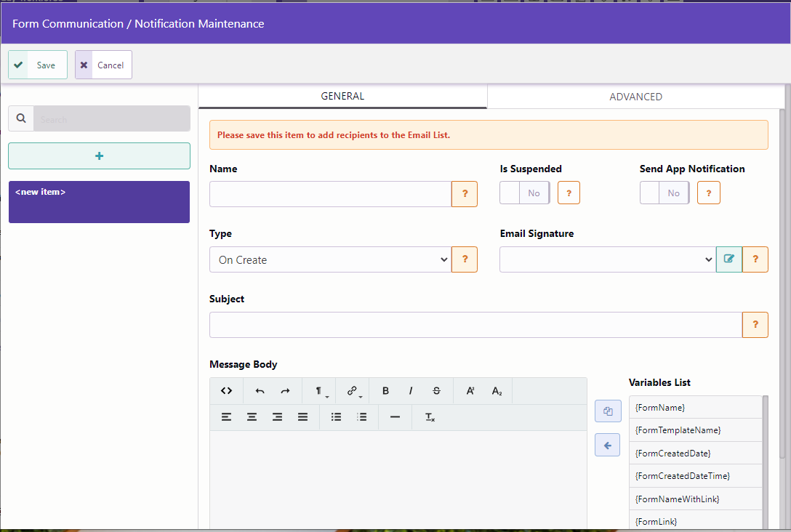Image resolution: width=791 pixels, height=532 pixels.
Task: Select {FormCreatedDateTime} variable
Action: (x=695, y=476)
